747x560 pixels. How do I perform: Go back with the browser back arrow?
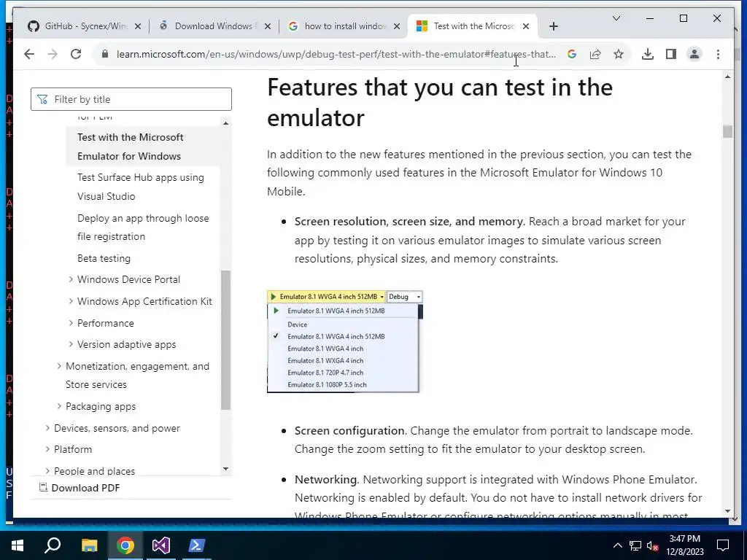coord(29,54)
